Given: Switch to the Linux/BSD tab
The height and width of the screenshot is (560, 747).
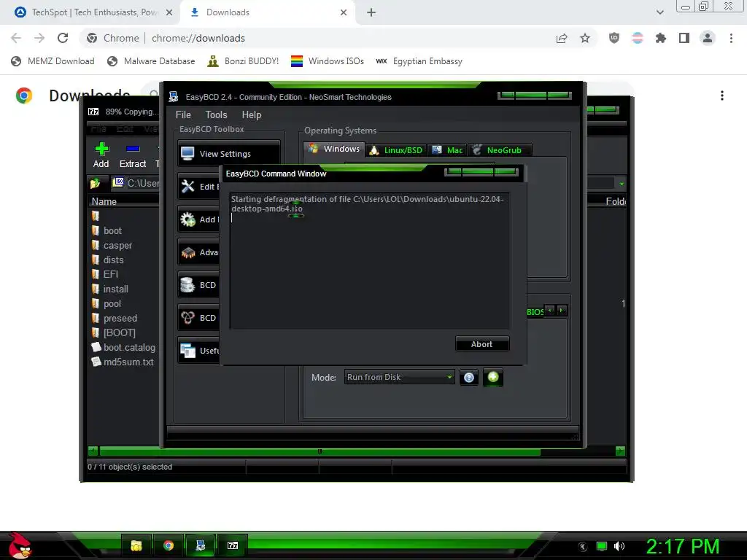Looking at the screenshot, I should pos(396,150).
